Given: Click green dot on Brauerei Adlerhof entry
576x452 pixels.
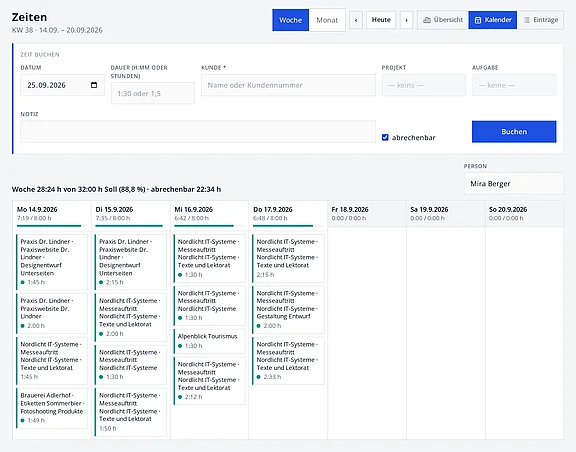Looking at the screenshot, I should [x=23, y=420].
